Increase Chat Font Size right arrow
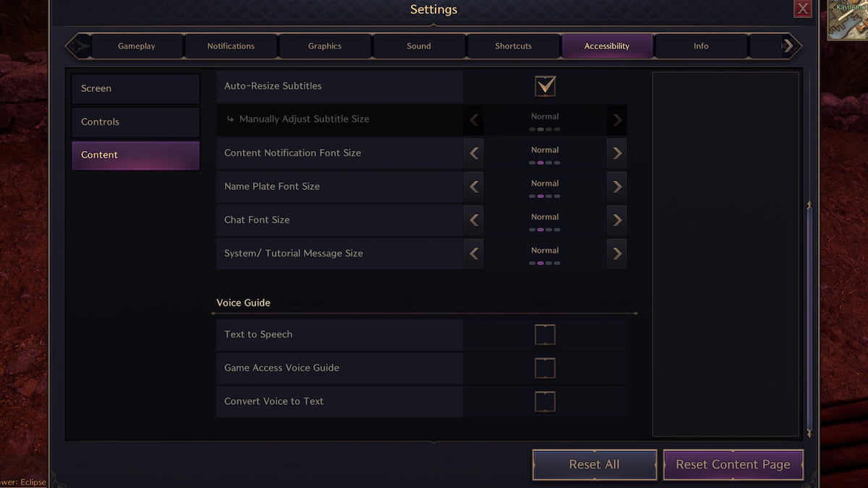The height and width of the screenshot is (488, 868). [x=617, y=220]
